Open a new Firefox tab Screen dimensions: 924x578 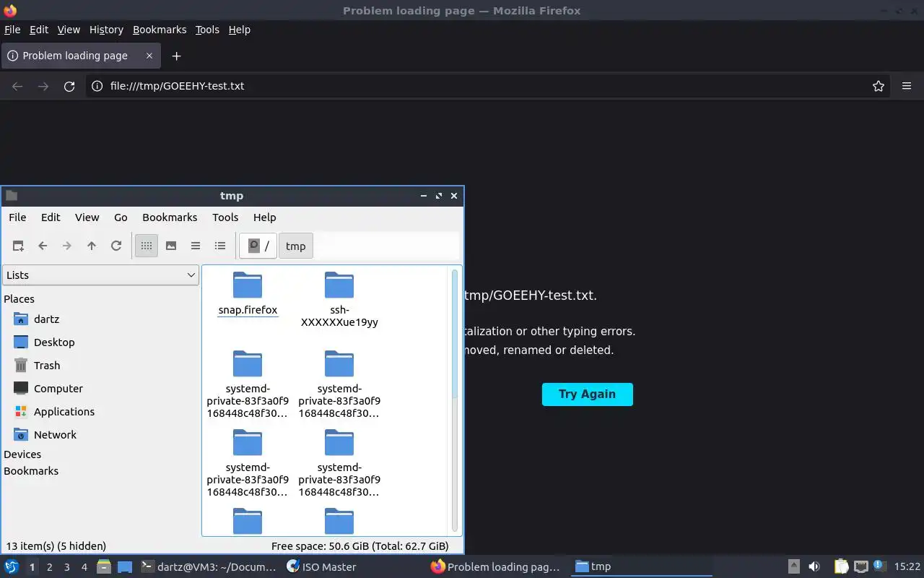176,56
